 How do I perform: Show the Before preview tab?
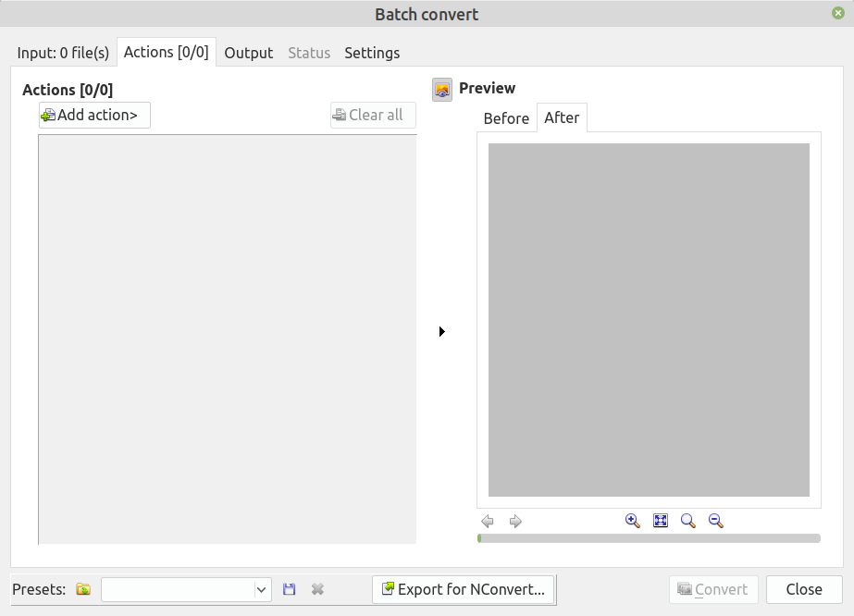[506, 118]
